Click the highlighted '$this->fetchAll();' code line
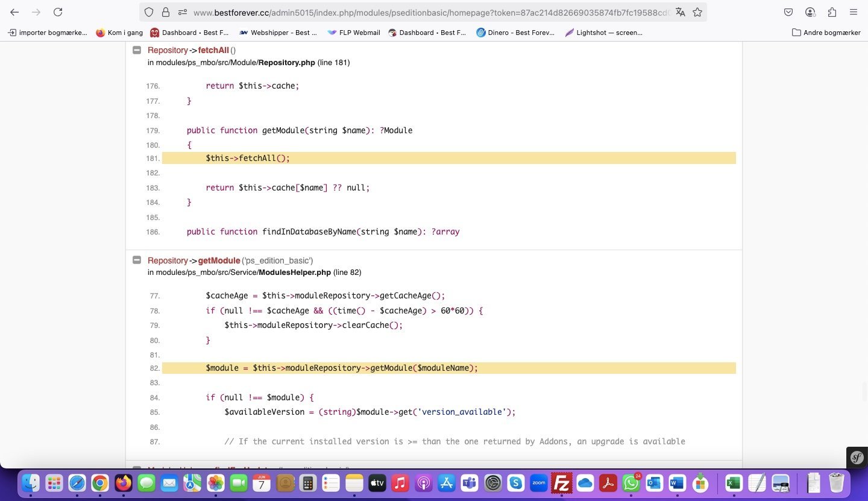This screenshot has height=501, width=868. click(x=449, y=159)
